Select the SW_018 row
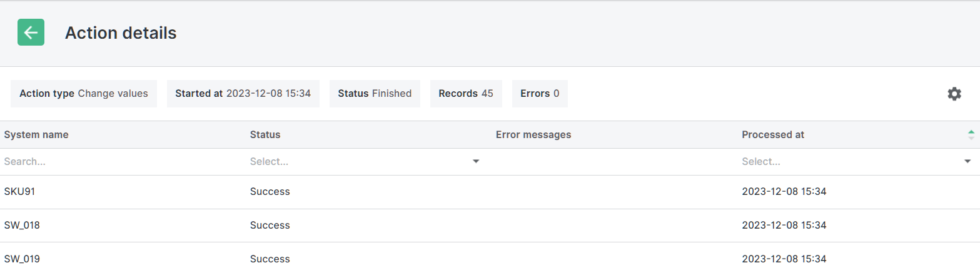Image resolution: width=980 pixels, height=273 pixels. [x=22, y=225]
